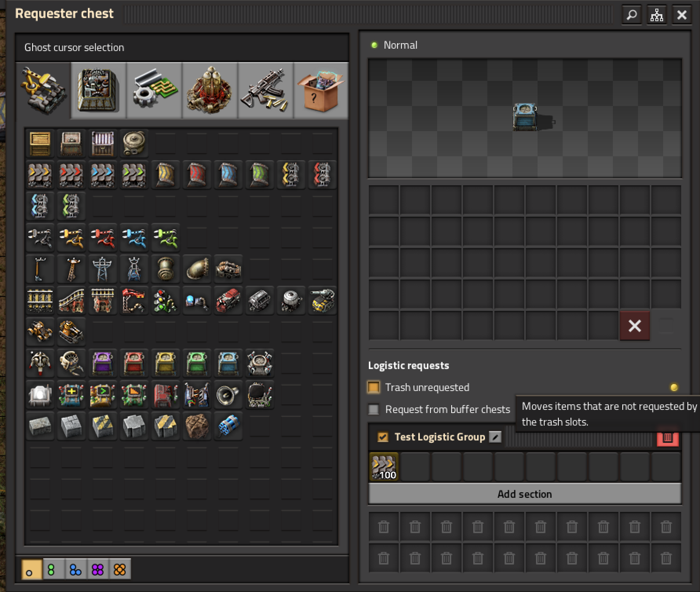Choose the yellow inserter

pos(71,238)
